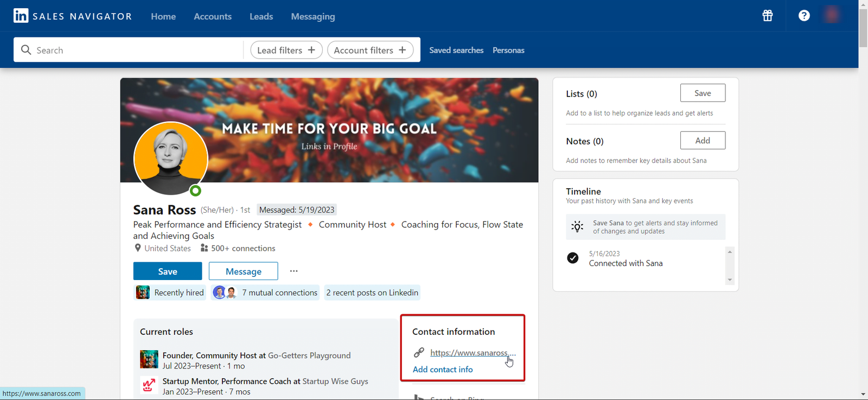Expand Account filters
The width and height of the screenshot is (868, 400).
pyautogui.click(x=370, y=50)
